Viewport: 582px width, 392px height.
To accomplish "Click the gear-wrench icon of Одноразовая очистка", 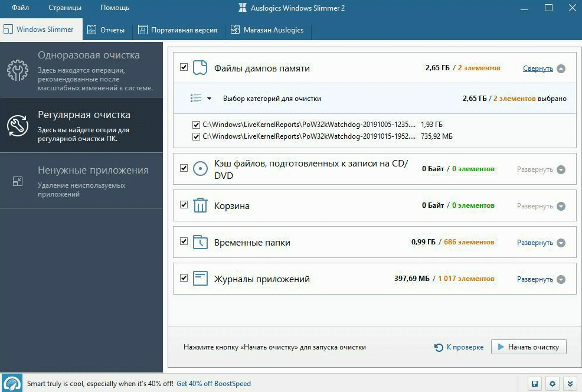I will (18, 70).
